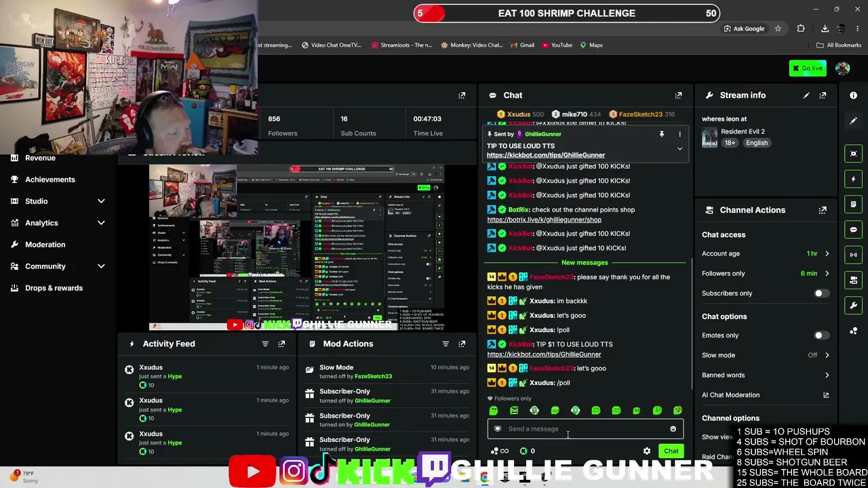Click the Kicks balance icon below chat
The width and height of the screenshot is (868, 488).
(x=524, y=451)
